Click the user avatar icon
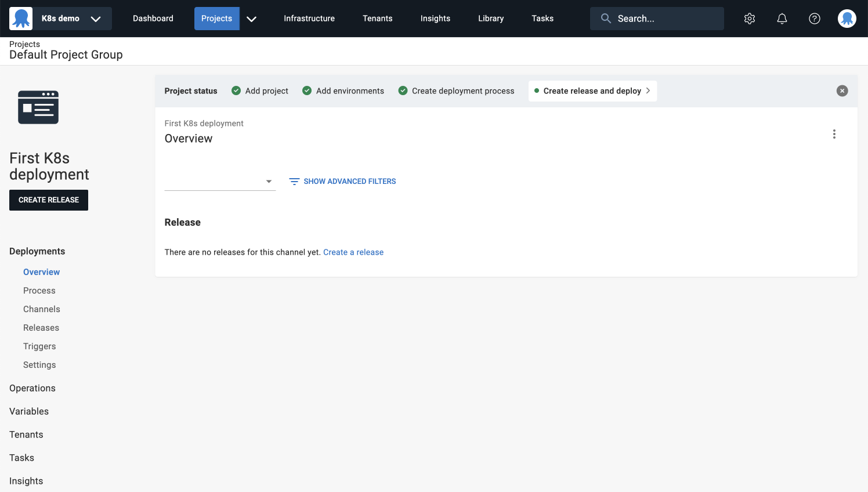868x492 pixels. click(847, 18)
